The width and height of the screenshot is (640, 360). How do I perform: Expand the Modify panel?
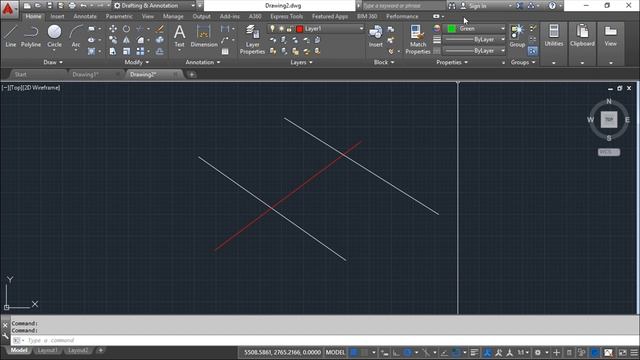[x=137, y=62]
